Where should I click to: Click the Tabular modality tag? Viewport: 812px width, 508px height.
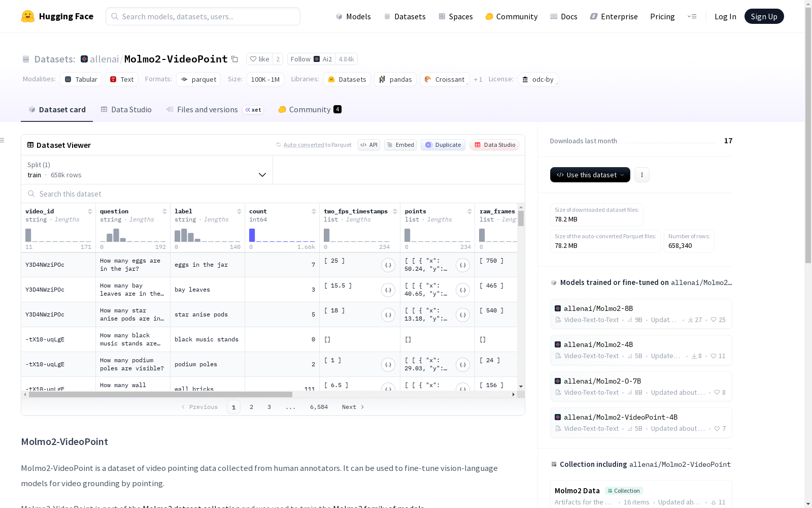click(x=81, y=79)
